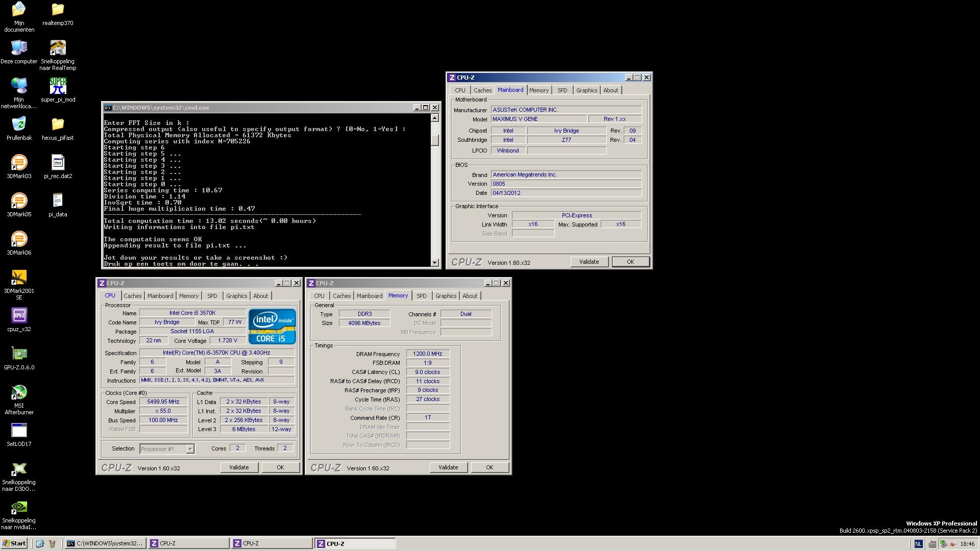Switch to Caches tab in CPU tab window
980x551 pixels.
[132, 296]
